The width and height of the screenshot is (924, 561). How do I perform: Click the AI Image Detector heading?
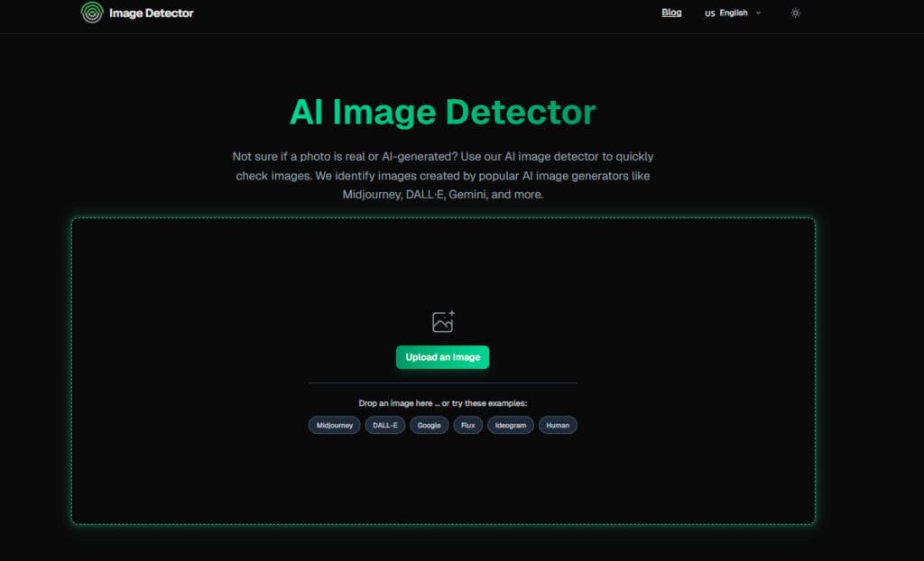pyautogui.click(x=442, y=113)
